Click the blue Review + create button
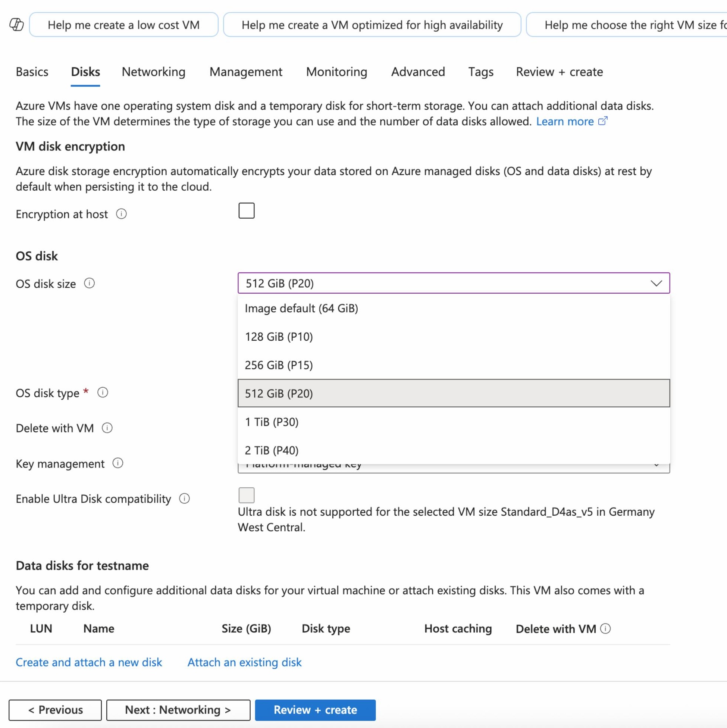Image resolution: width=727 pixels, height=728 pixels. (315, 710)
